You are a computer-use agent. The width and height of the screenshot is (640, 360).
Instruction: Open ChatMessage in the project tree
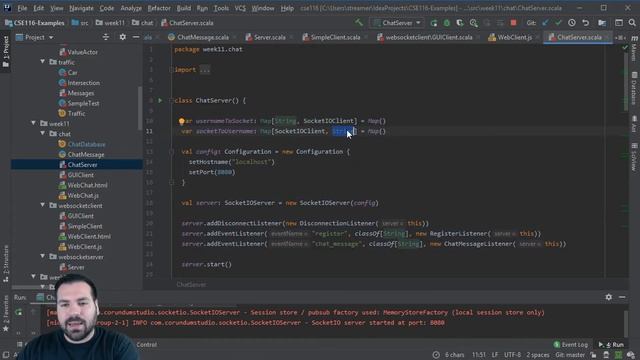point(86,154)
